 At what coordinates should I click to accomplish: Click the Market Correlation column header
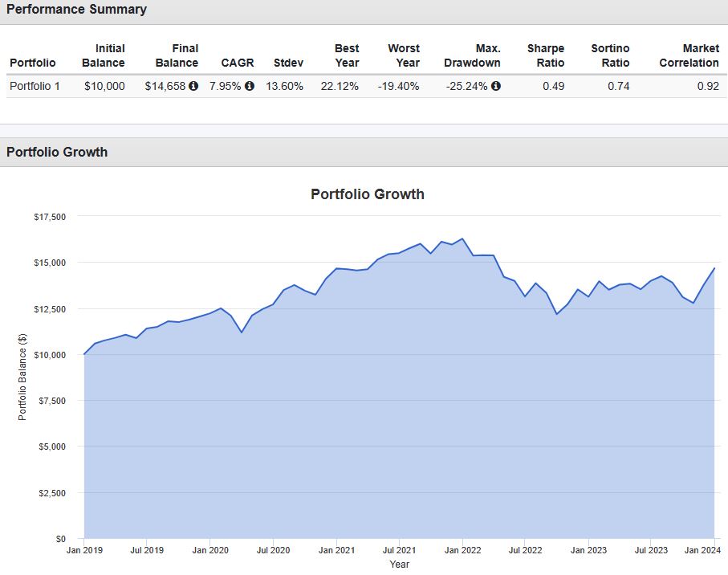pyautogui.click(x=689, y=55)
